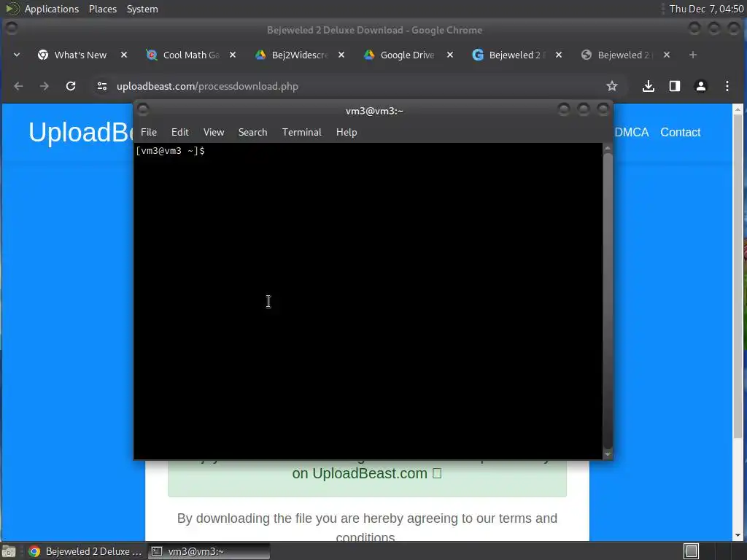Click Chrome's forward navigation arrow

click(44, 86)
